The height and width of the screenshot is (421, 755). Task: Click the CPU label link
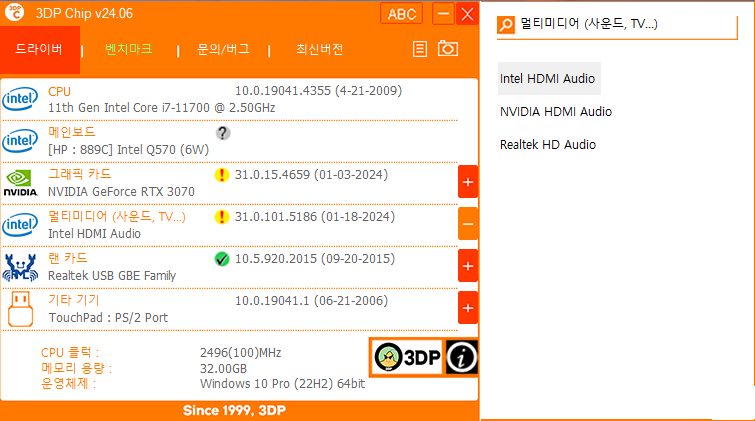[x=59, y=92]
